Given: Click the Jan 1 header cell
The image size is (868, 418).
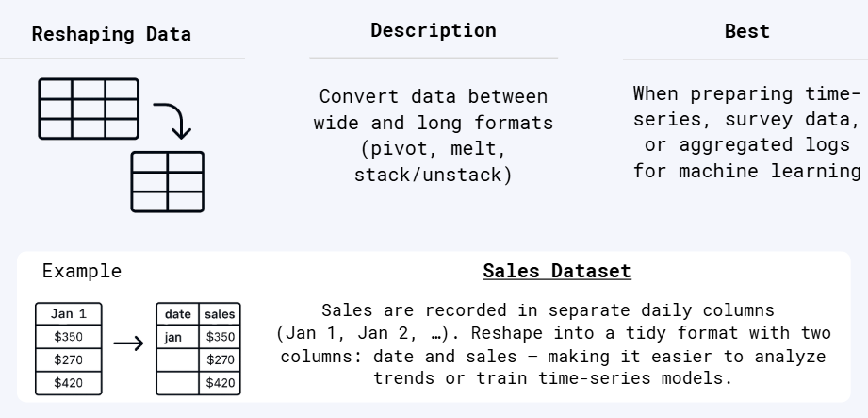Looking at the screenshot, I should 68,314.
